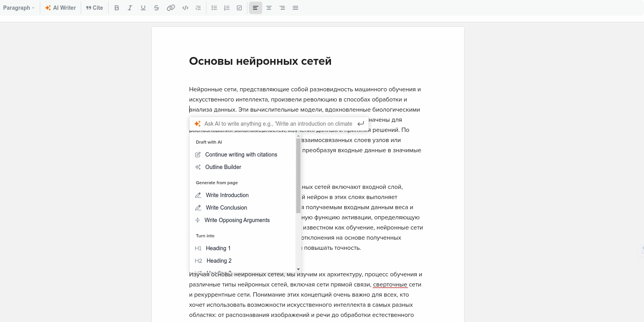Set text alignment to right
644x322 pixels.
click(282, 8)
